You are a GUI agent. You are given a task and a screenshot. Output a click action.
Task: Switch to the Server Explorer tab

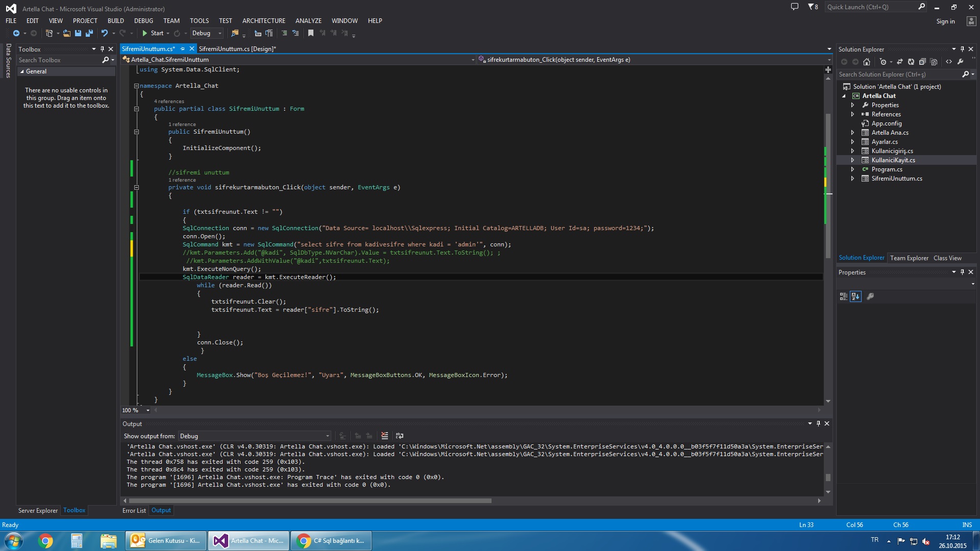click(38, 511)
